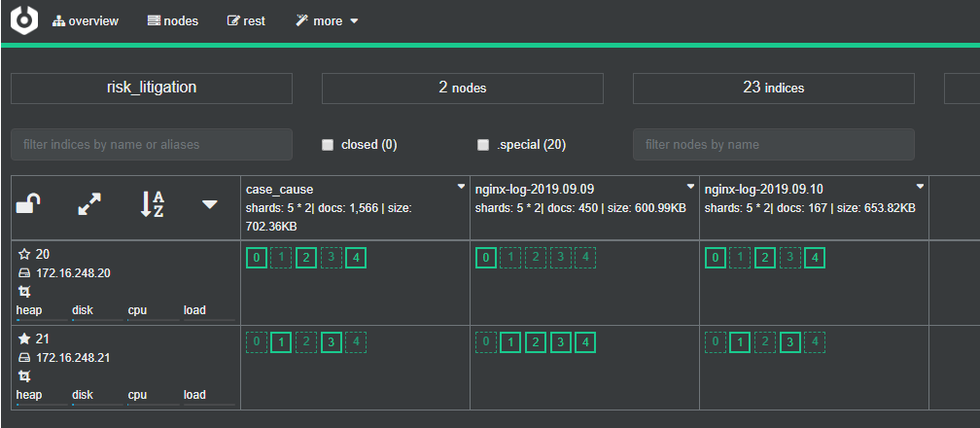The image size is (980, 428).
Task: Click the Cerebro hexagon logo
Action: (24, 20)
